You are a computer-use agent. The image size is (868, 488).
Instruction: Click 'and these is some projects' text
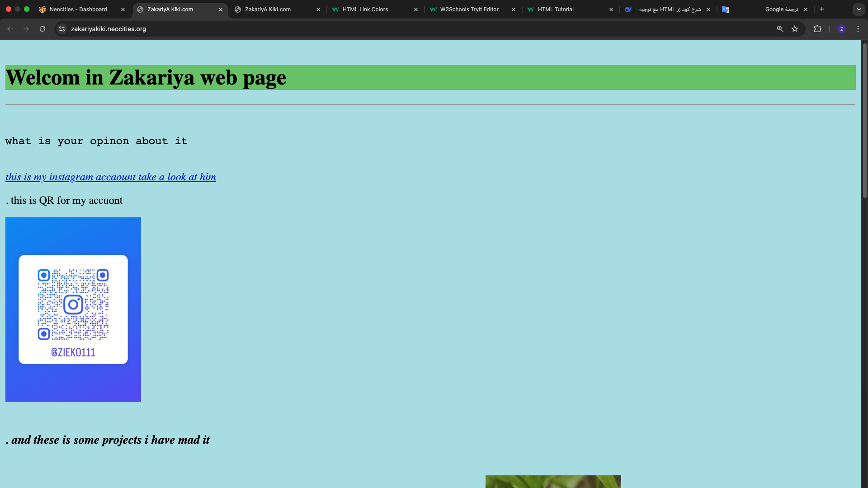pyautogui.click(x=108, y=440)
